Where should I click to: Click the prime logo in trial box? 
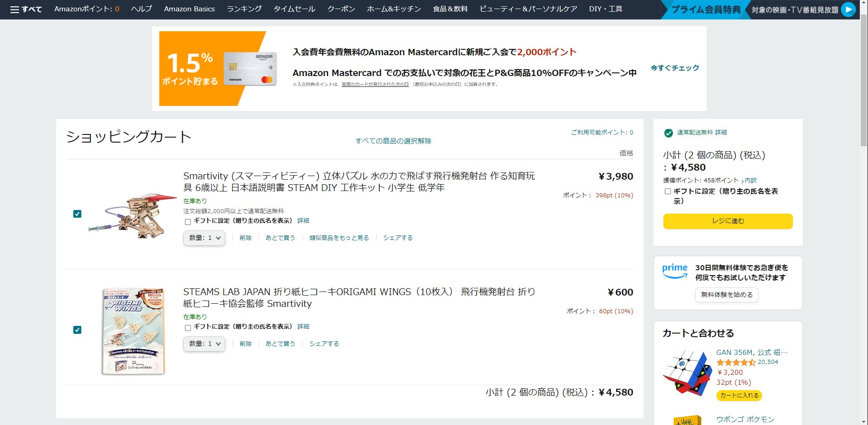675,271
